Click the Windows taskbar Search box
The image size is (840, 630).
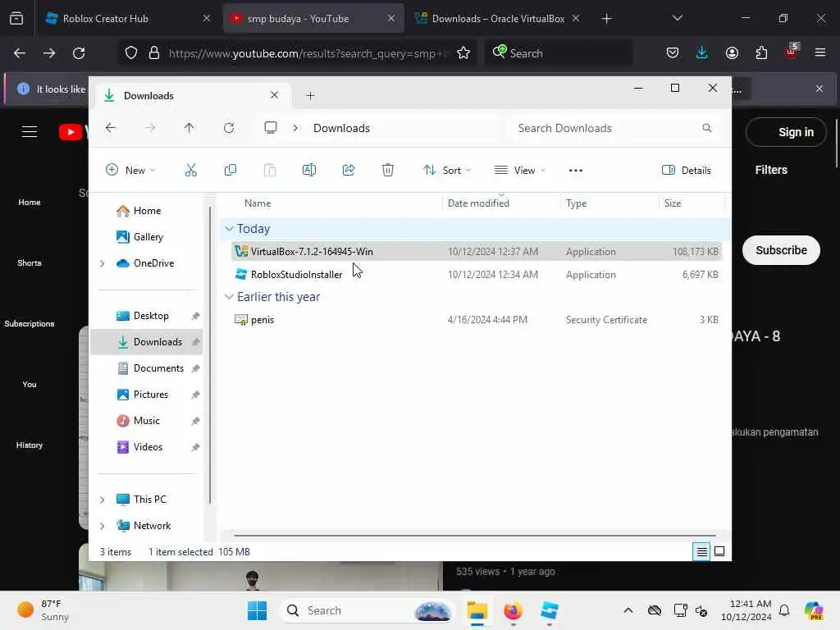coord(367,610)
